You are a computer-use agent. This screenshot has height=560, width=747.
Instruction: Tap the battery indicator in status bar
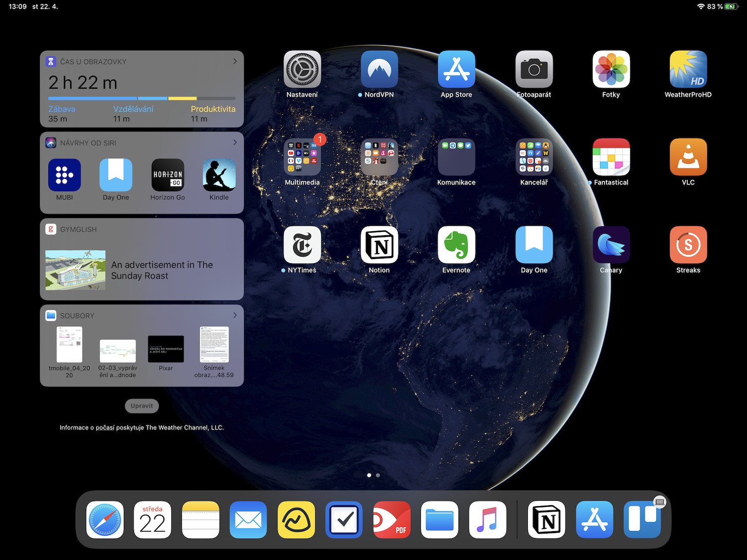731,6
